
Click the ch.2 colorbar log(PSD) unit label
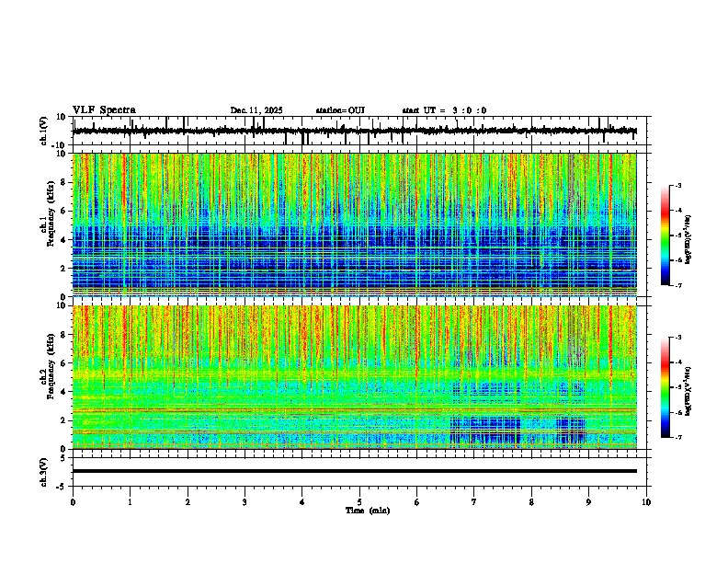pos(688,391)
